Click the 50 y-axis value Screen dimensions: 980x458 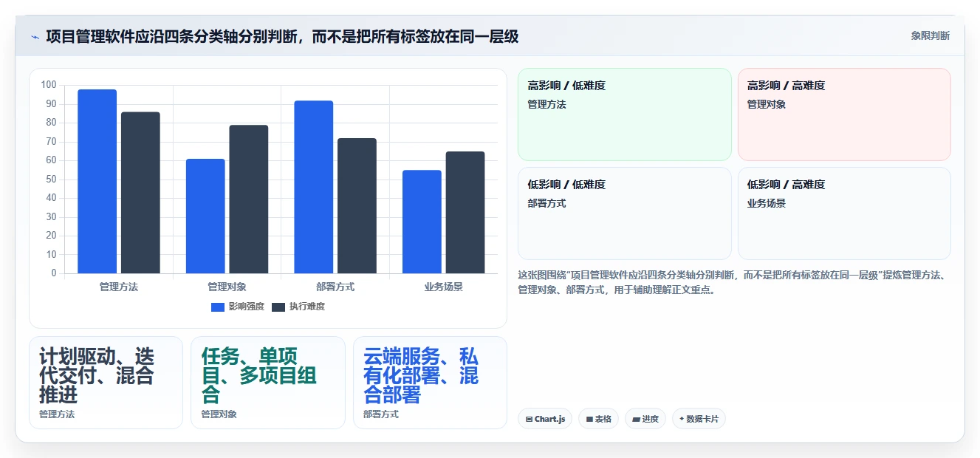coord(51,180)
